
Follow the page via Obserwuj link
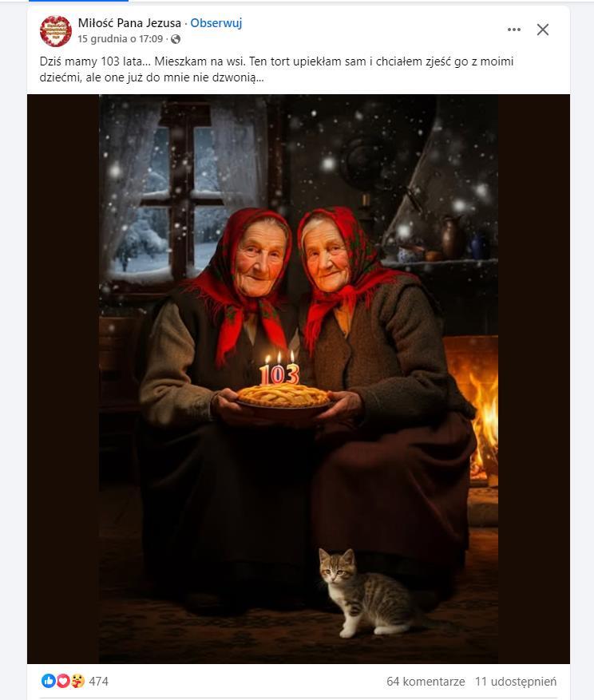coord(216,23)
